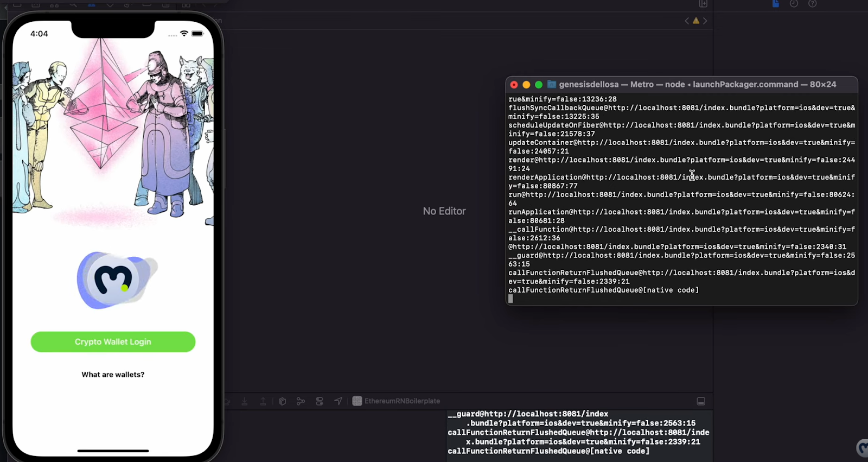Click the Wi-Fi icon in simulator status bar

coord(184,34)
